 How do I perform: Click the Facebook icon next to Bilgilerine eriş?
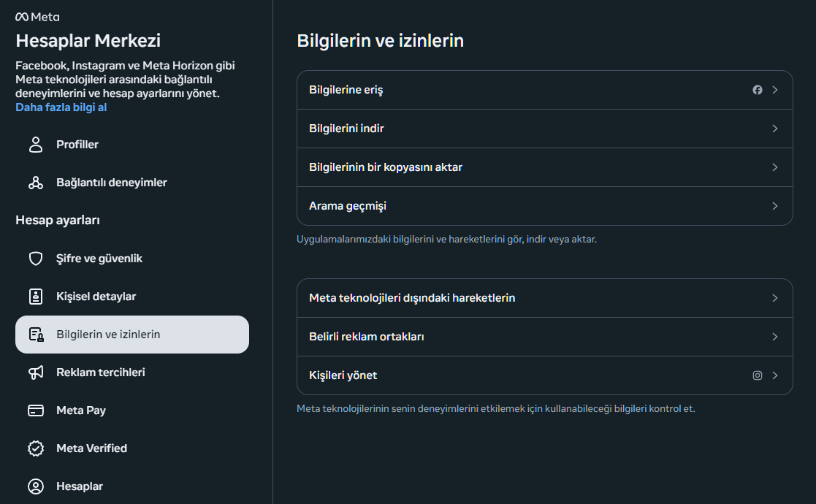click(758, 89)
